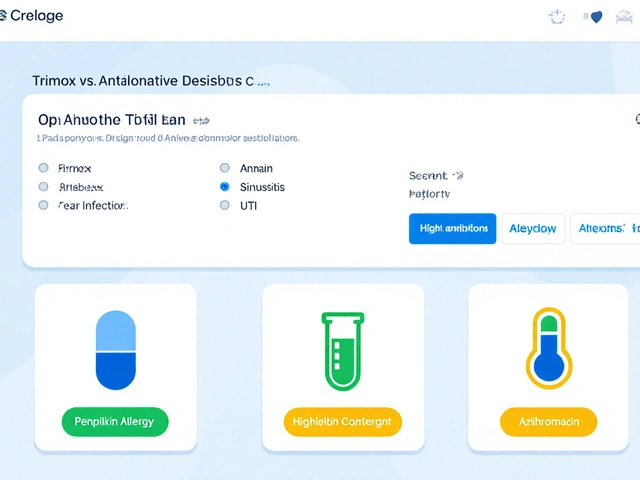Select the Fear Infection radio option
The width and height of the screenshot is (640, 480).
[x=43, y=205]
